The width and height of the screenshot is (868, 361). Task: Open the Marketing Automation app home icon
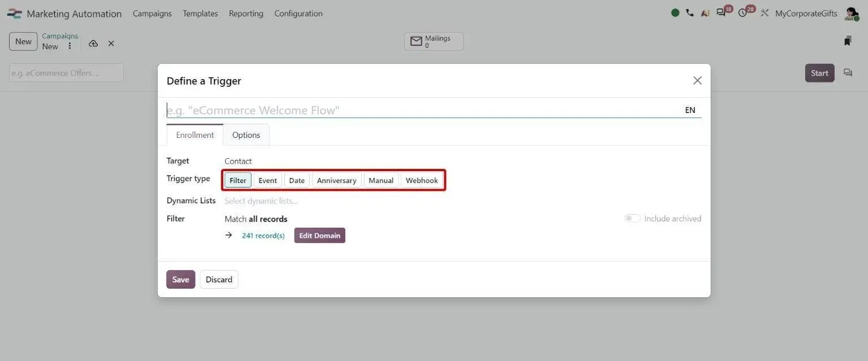click(14, 14)
